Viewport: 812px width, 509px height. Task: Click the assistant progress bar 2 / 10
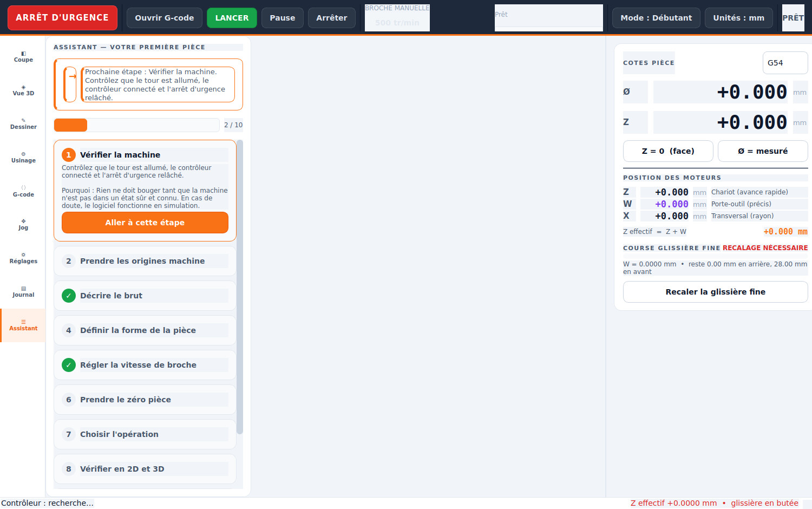point(137,125)
